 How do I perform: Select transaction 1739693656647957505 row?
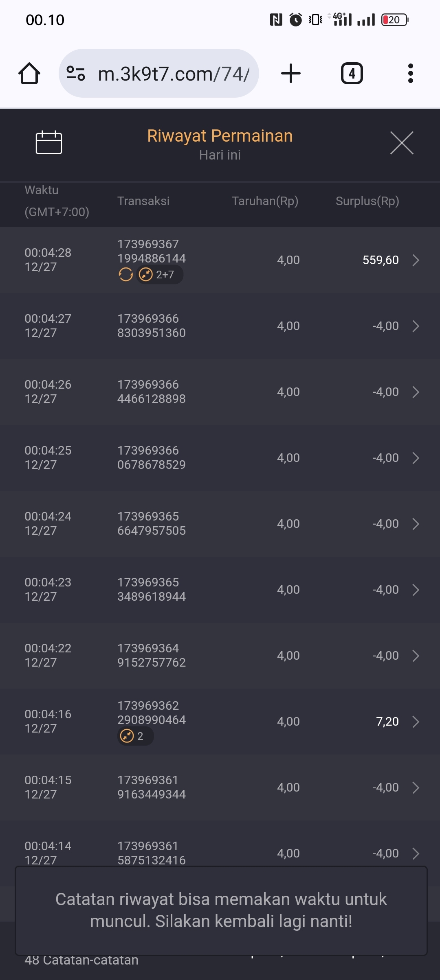point(152,524)
